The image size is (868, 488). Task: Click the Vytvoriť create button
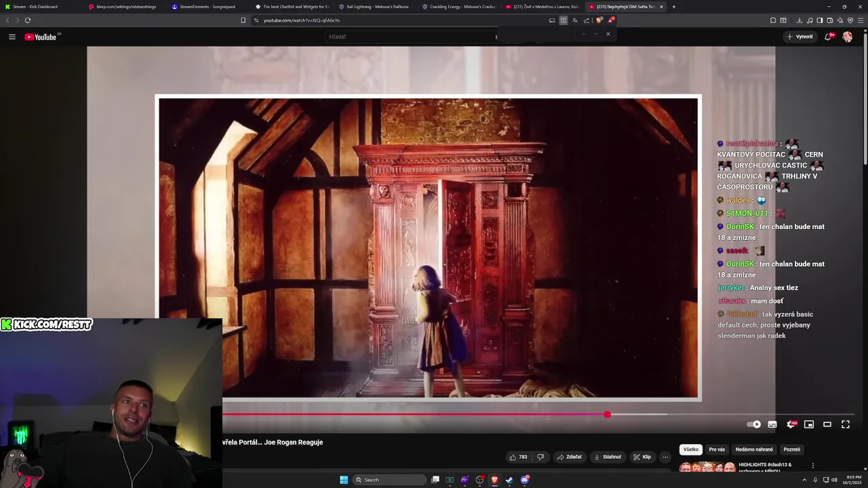point(800,37)
